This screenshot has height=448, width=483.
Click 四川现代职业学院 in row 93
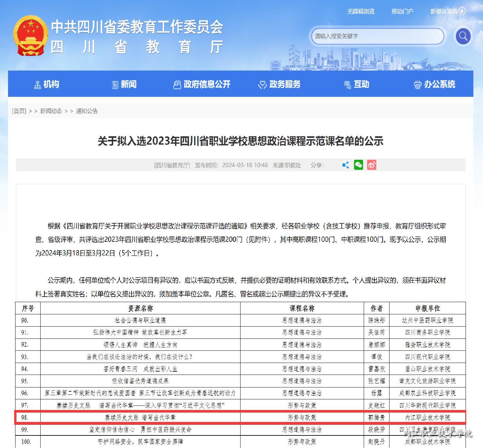pos(428,357)
